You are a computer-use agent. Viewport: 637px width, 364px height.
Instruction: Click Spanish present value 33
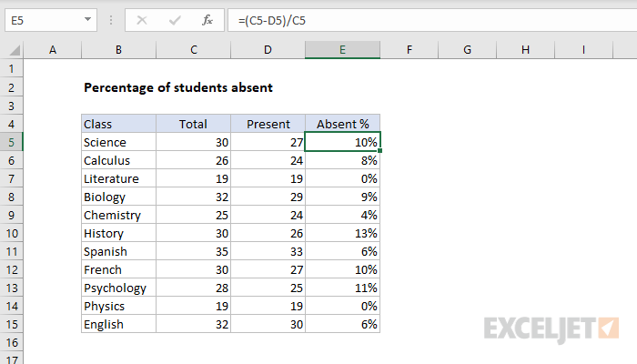coord(268,251)
